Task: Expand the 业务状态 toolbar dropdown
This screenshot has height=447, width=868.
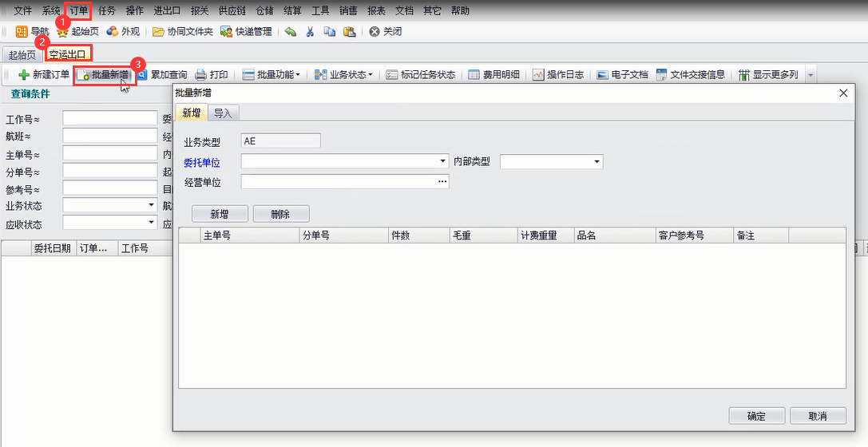Action: pyautogui.click(x=344, y=75)
